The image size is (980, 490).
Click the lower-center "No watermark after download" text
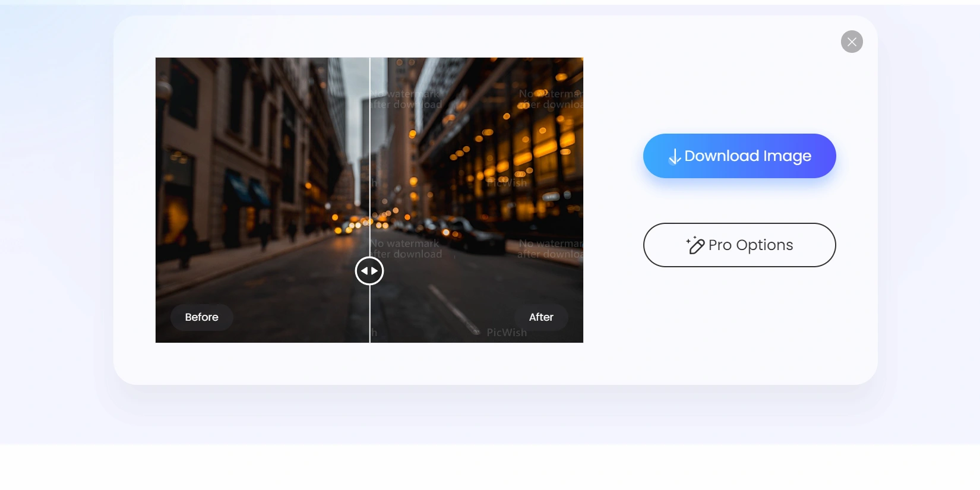coord(407,249)
